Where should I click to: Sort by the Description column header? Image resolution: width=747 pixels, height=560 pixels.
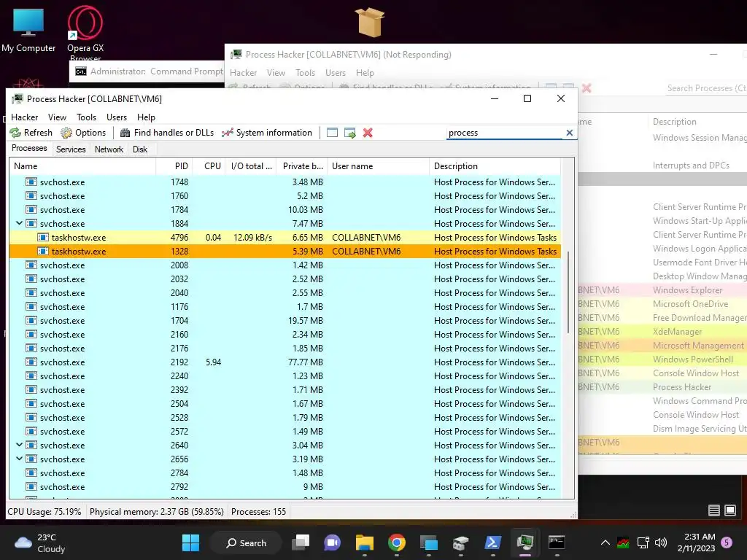495,166
